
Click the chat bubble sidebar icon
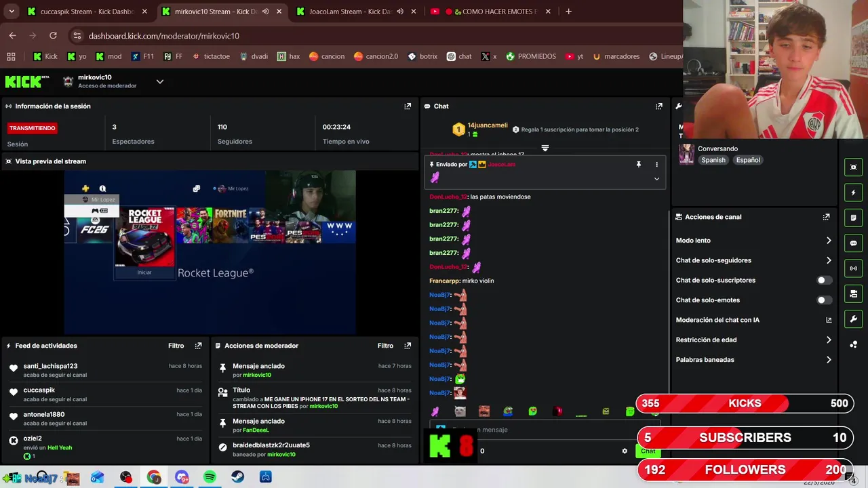tap(853, 243)
